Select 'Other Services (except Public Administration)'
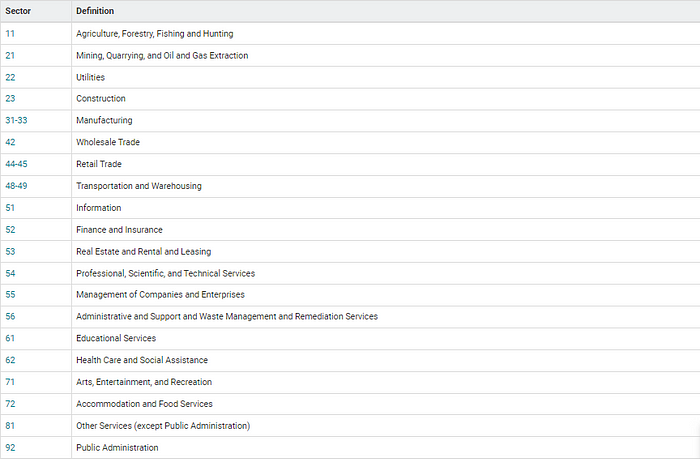 point(163,426)
